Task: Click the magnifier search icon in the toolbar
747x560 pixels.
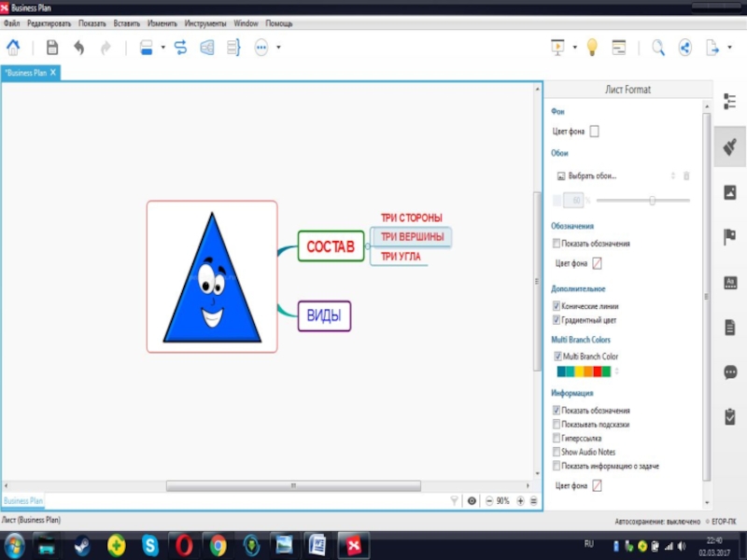Action: point(658,48)
